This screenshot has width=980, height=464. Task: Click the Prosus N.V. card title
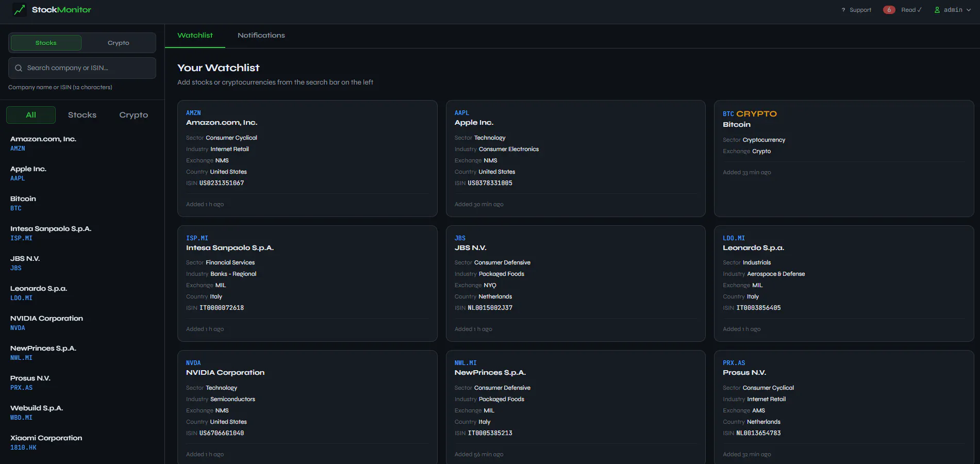[744, 373]
